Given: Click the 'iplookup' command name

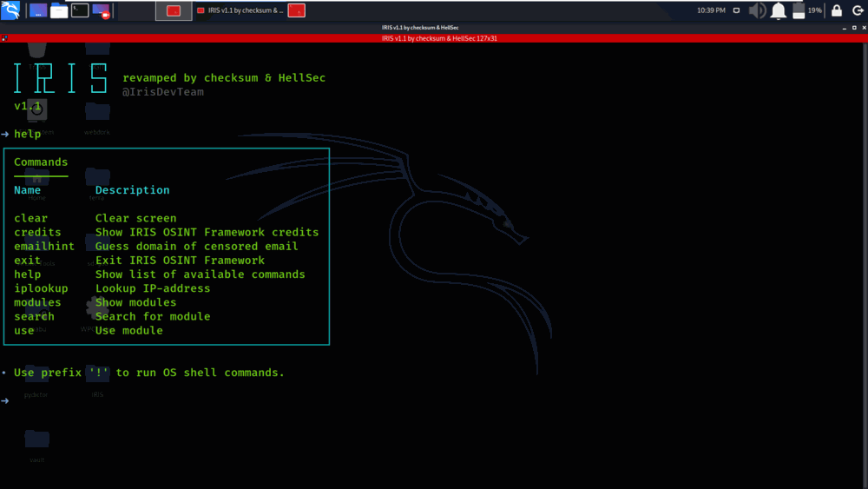Looking at the screenshot, I should pyautogui.click(x=41, y=288).
